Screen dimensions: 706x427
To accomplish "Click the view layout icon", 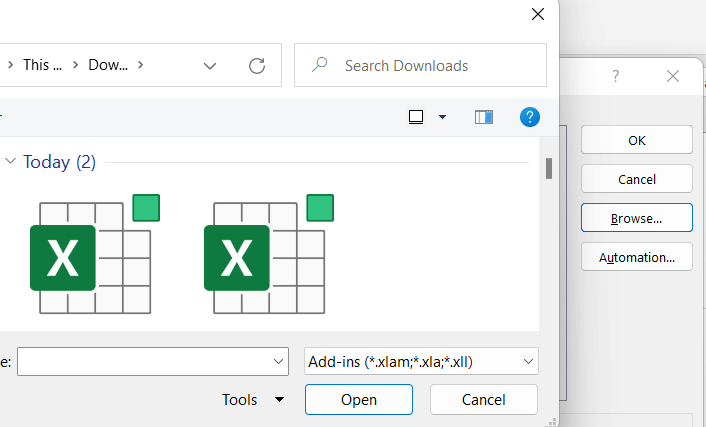I will (416, 117).
